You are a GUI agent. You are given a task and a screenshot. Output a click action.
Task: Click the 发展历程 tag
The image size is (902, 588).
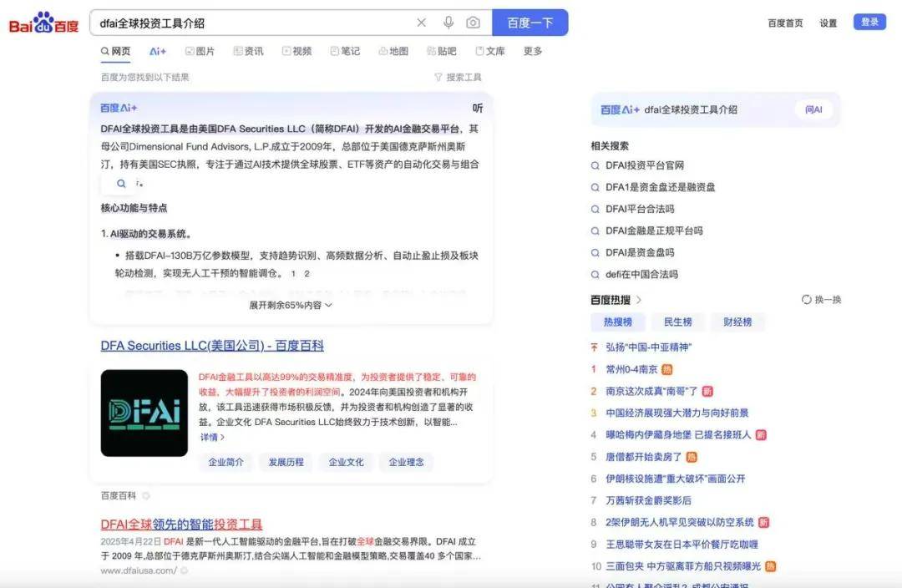[x=286, y=462]
